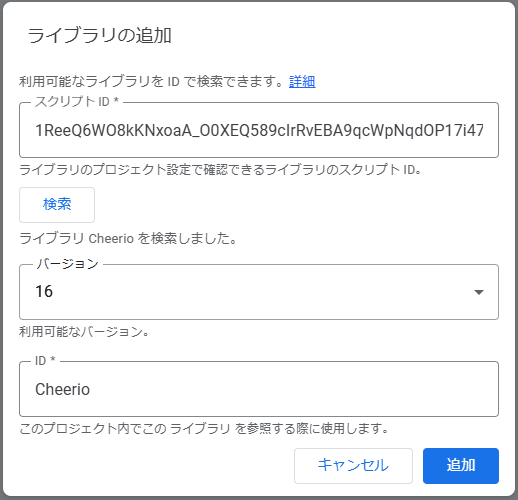
Task: Click the このプロジェクト内で helper text
Action: coord(204,429)
